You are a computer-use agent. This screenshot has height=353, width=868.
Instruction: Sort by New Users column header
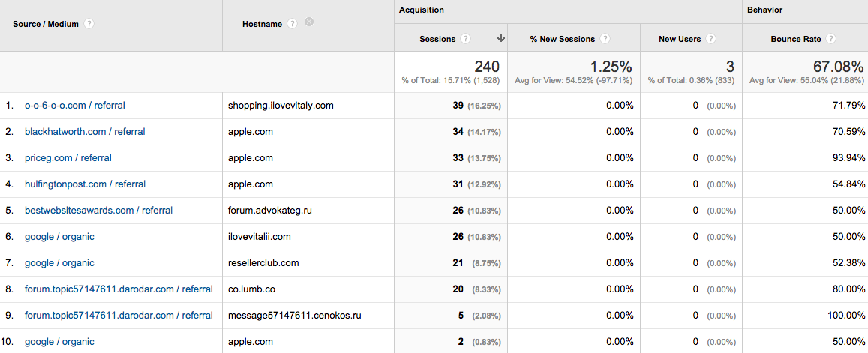(680, 39)
